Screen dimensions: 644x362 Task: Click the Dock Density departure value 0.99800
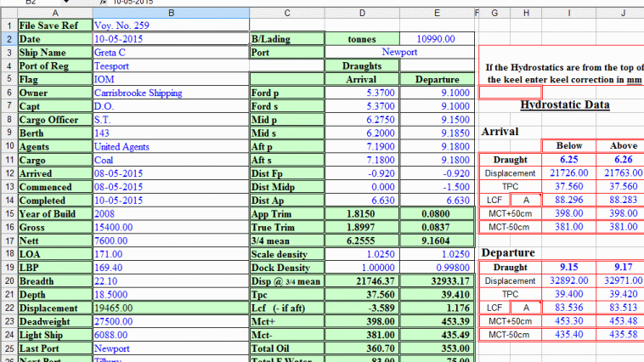coord(437,267)
